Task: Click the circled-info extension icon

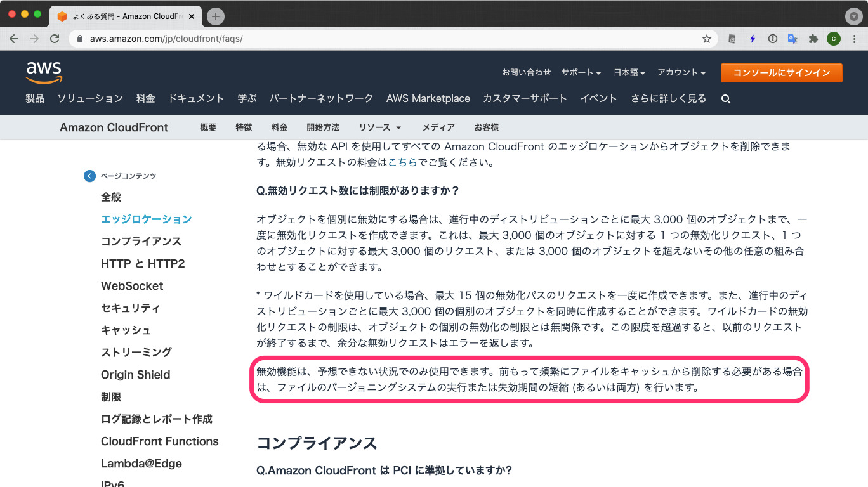Action: tap(772, 39)
